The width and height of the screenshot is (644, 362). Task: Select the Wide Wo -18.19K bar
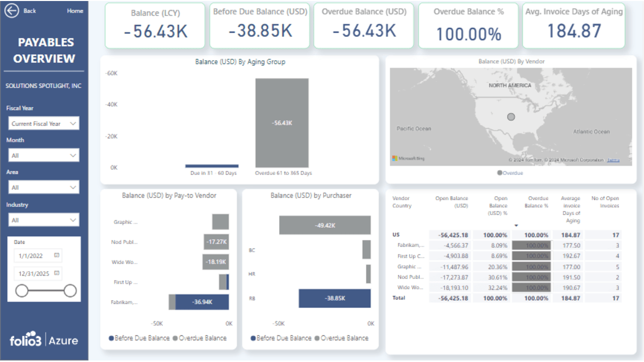pyautogui.click(x=216, y=262)
